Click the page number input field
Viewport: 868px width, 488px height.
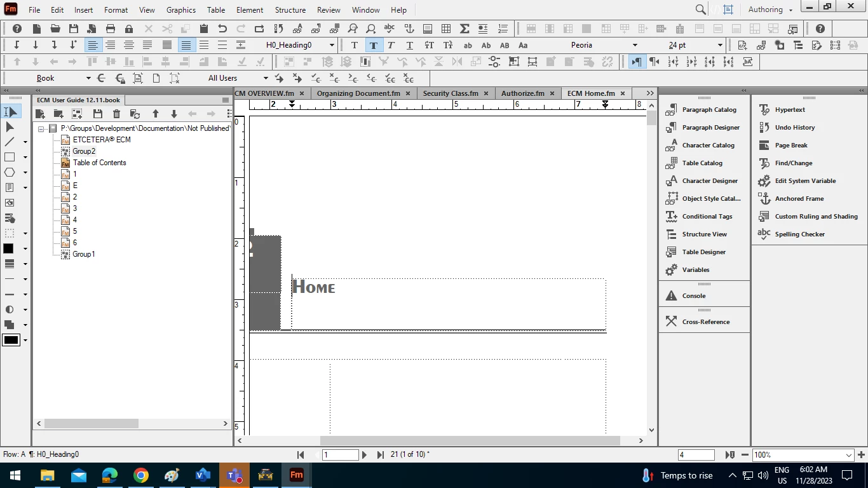pyautogui.click(x=341, y=455)
